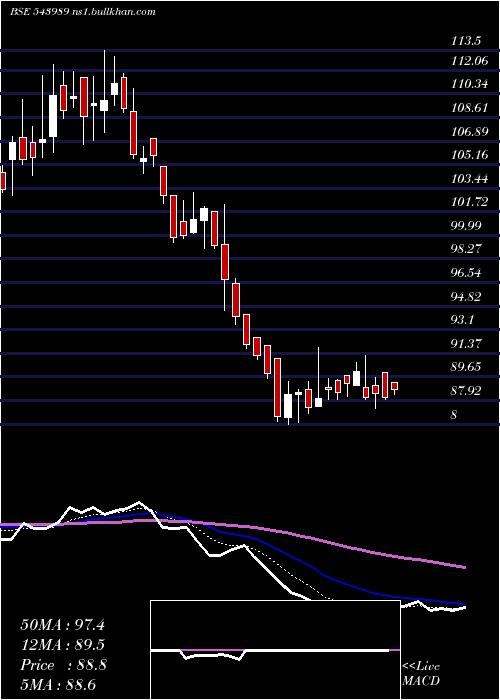Click the 103.44 price axis label
Image resolution: width=500 pixels, height=700 pixels.
click(469, 179)
